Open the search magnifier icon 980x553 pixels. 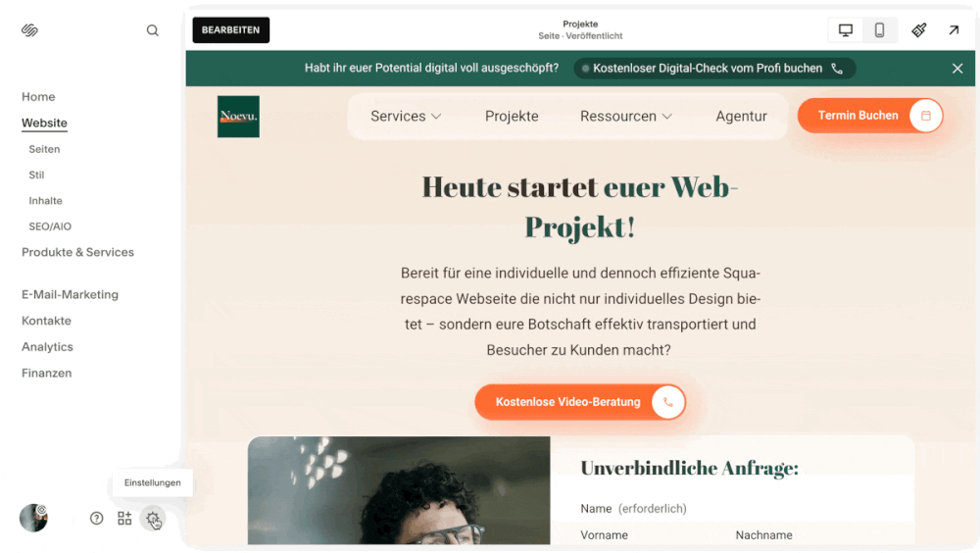click(x=153, y=30)
